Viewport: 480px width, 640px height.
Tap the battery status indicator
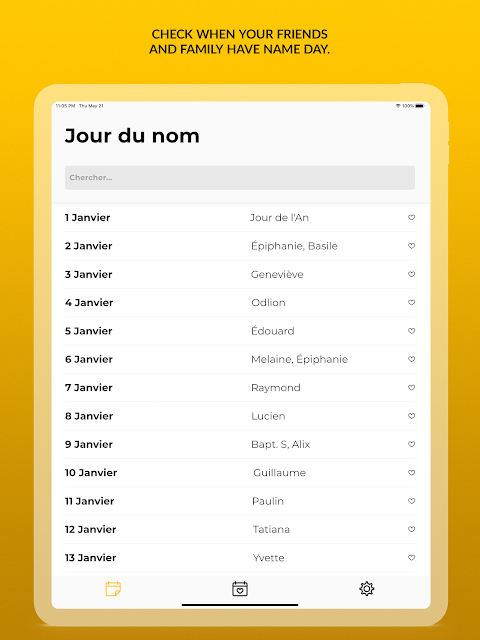coord(420,106)
